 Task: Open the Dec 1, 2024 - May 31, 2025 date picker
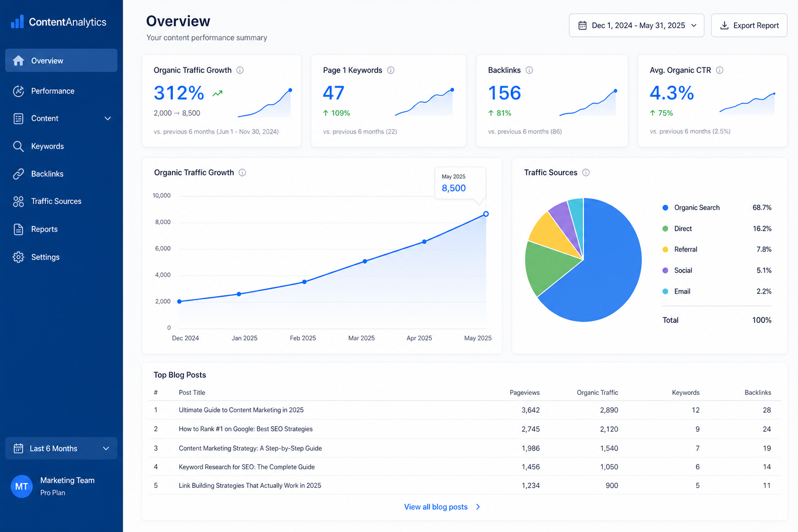pos(636,25)
